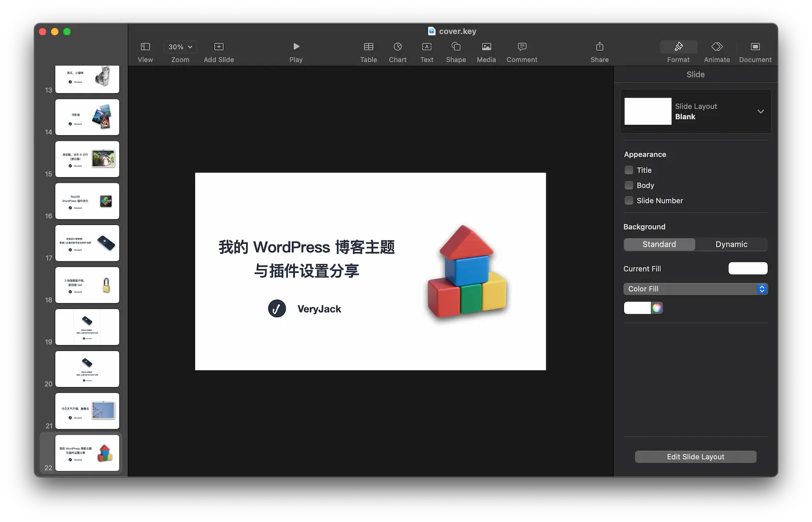812x522 pixels.
Task: Open the white fill color well
Action: click(x=638, y=308)
